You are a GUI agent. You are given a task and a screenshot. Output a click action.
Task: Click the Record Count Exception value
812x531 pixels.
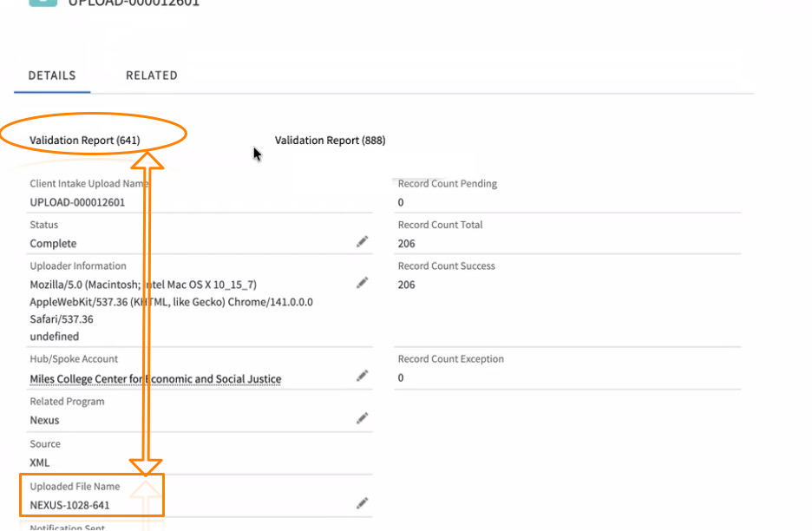[x=401, y=377]
